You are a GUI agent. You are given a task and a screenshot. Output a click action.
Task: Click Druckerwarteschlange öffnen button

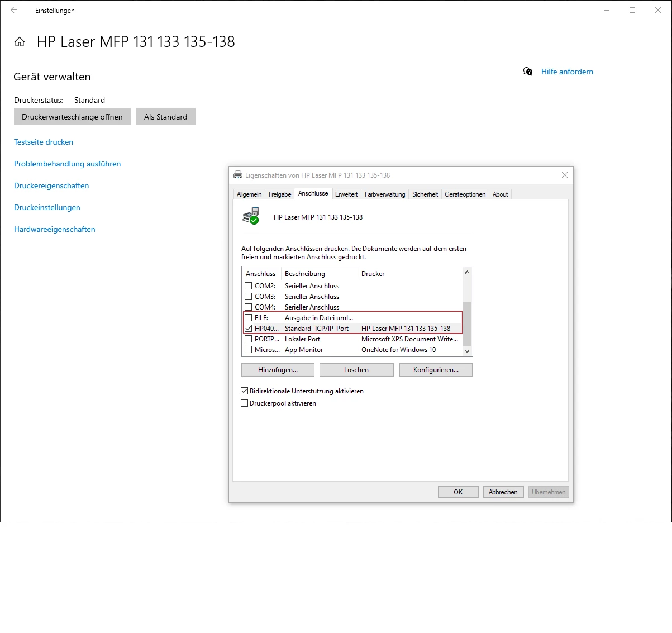72,117
